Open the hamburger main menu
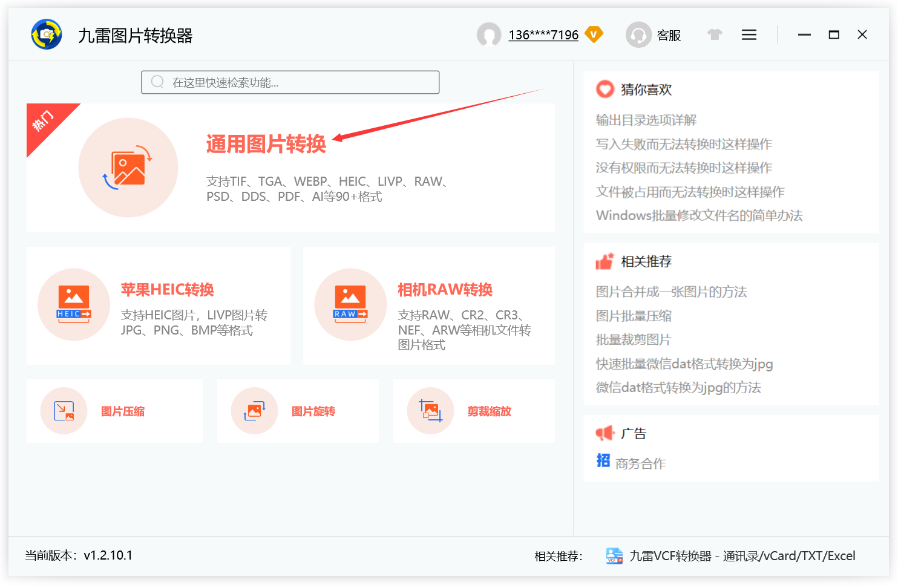Viewport: 898px width, 588px height. [749, 34]
